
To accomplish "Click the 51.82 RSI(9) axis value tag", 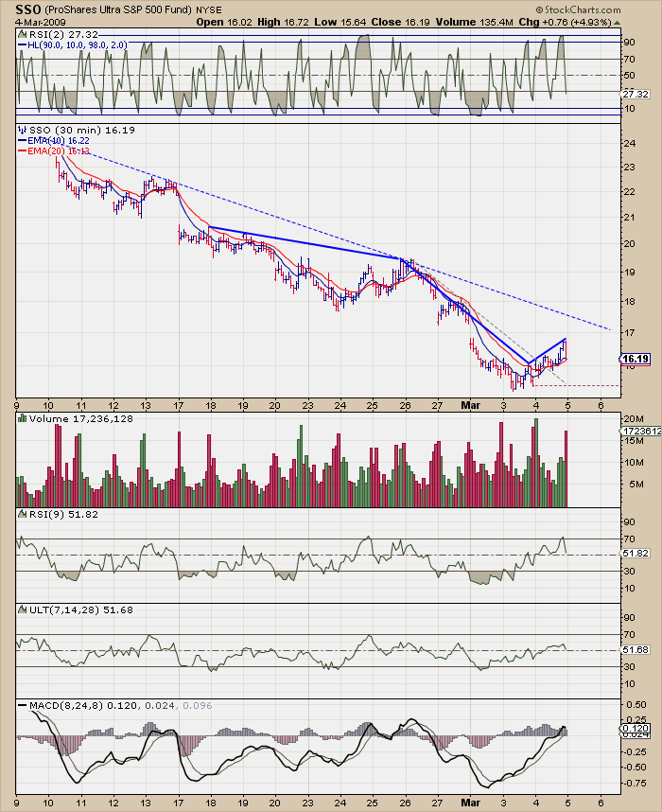I will [x=636, y=553].
